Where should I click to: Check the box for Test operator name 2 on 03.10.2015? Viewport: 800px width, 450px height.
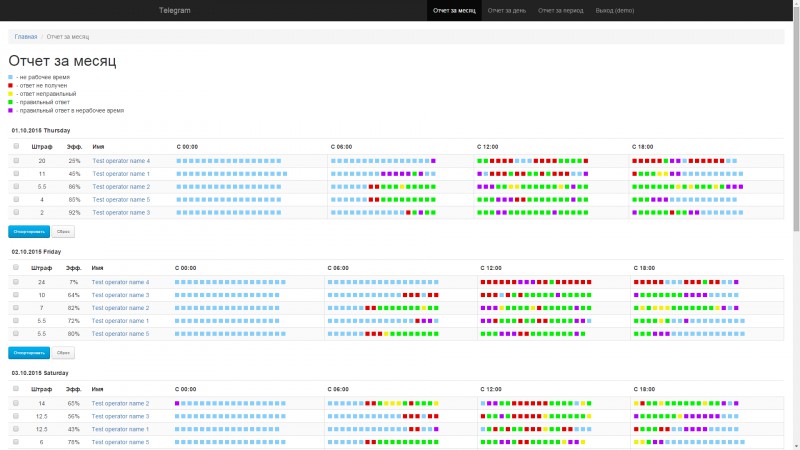(x=16, y=403)
